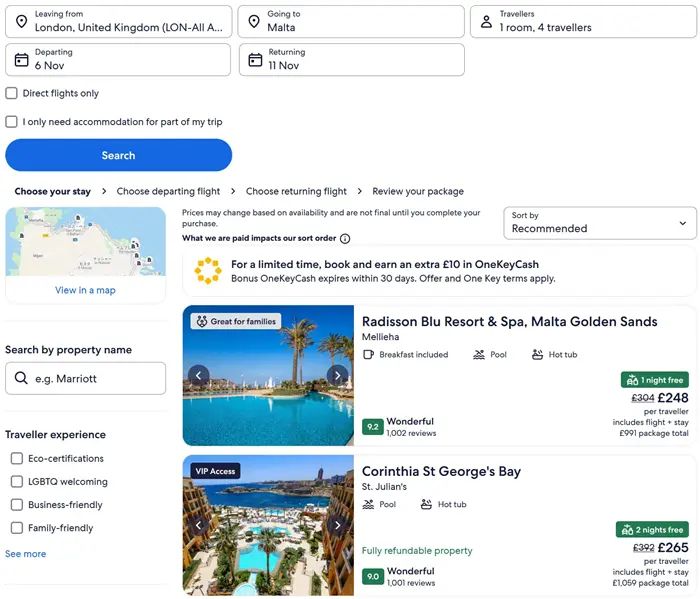Screen dimensions: 700x599
Task: Show next photo of Corinthia St George's Bay
Action: (x=338, y=525)
